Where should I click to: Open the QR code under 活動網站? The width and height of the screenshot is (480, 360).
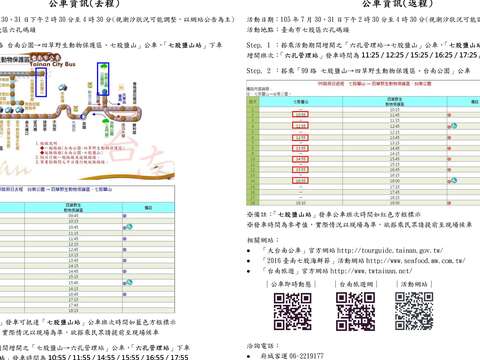click(414, 311)
